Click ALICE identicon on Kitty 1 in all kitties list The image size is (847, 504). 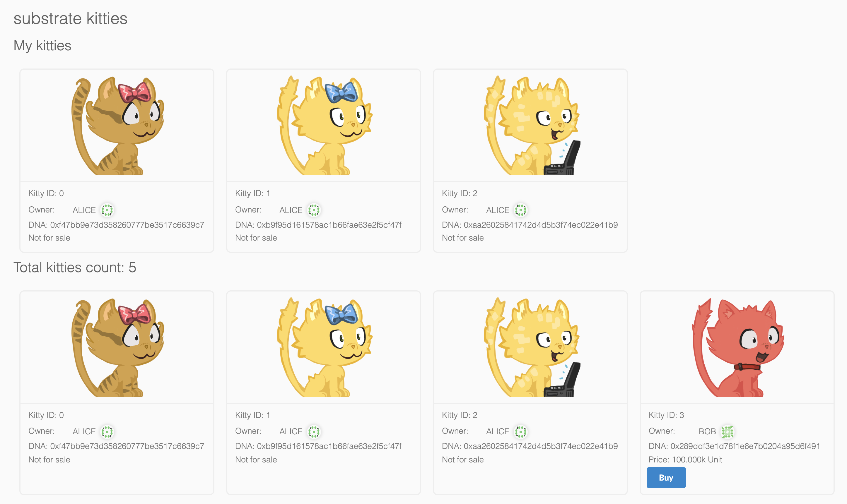(x=314, y=432)
